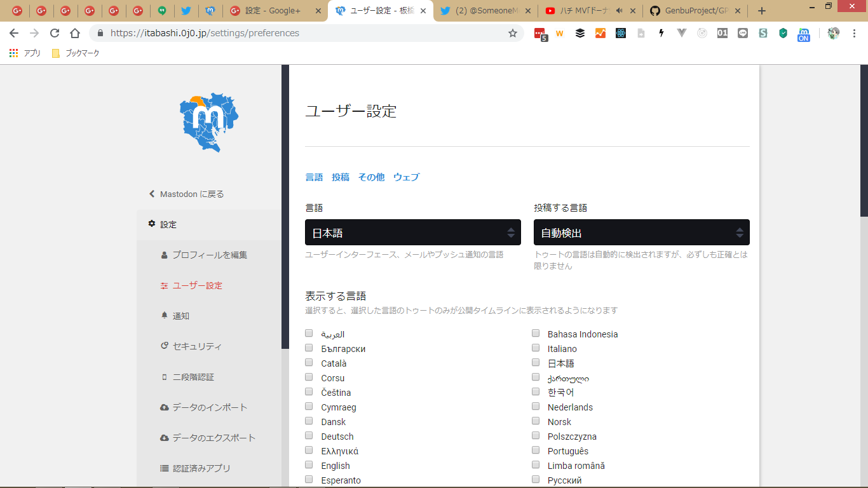Open the Chrome three-dot menu
This screenshot has height=488, width=868.
(x=854, y=33)
